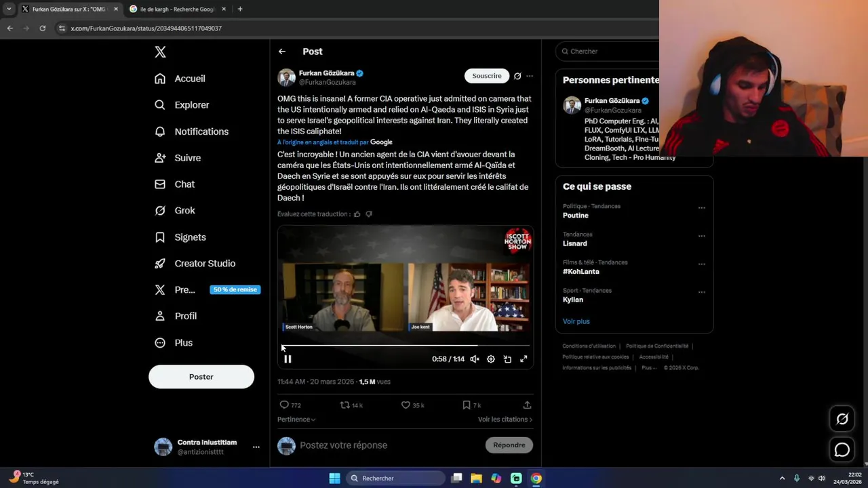Enter video fullscreen

click(x=524, y=359)
